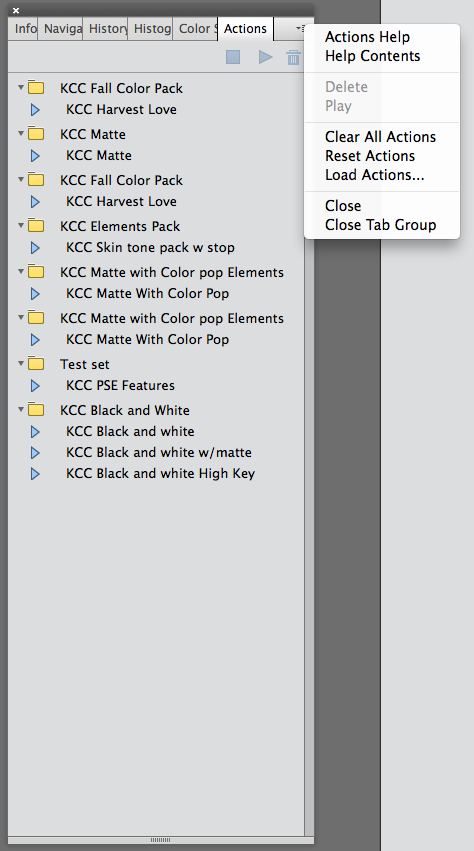Select Reset Actions in the menu

tap(370, 156)
